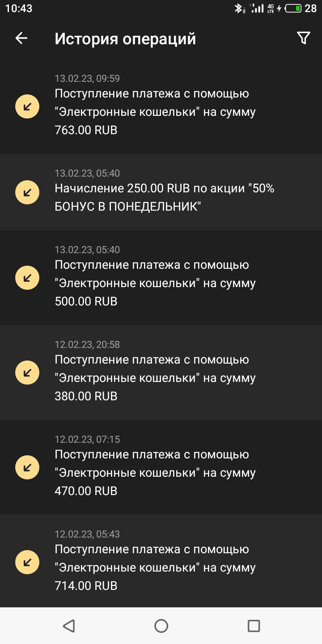
Task: Tap the 13.02.23, 09:59 timestamp
Action: (87, 79)
